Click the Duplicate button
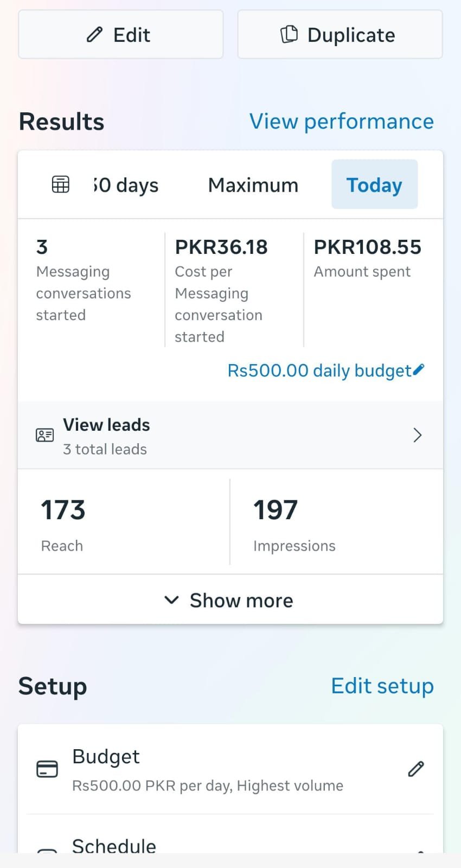The image size is (461, 868). (340, 34)
